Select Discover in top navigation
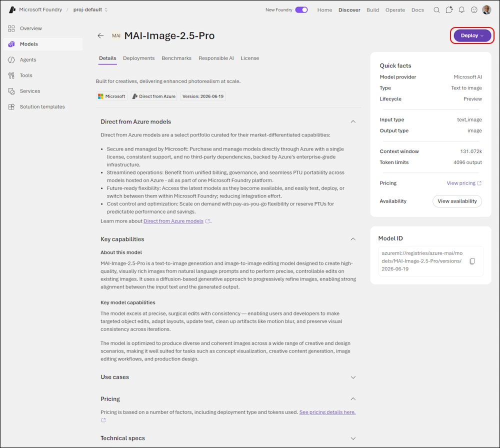 coord(349,10)
